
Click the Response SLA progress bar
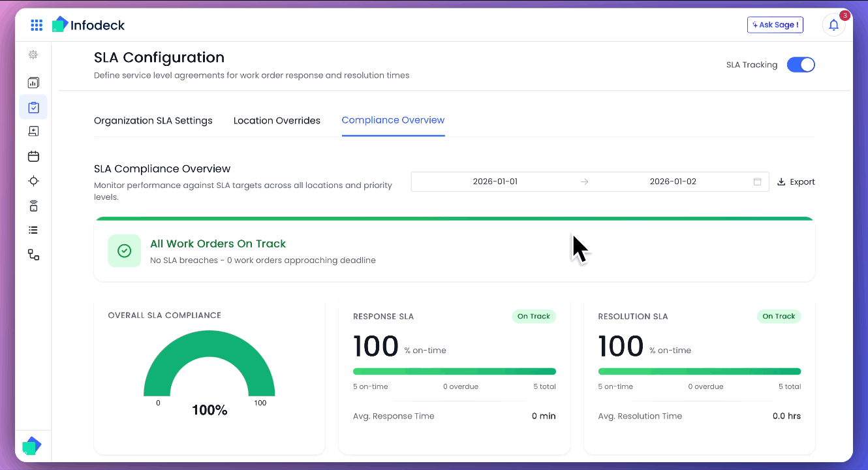pyautogui.click(x=454, y=370)
